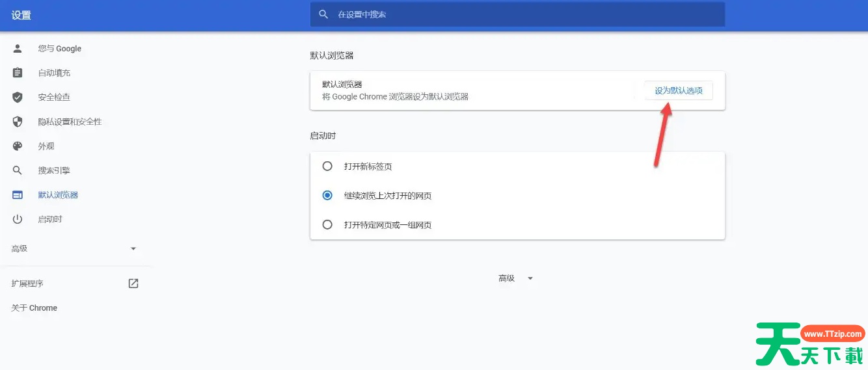Click the external link icon beside 扩展程序
The height and width of the screenshot is (370, 868).
point(133,284)
